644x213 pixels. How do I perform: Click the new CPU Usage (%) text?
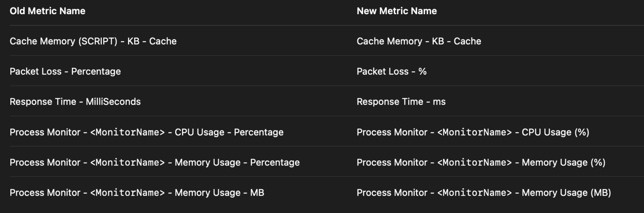pyautogui.click(x=555, y=132)
